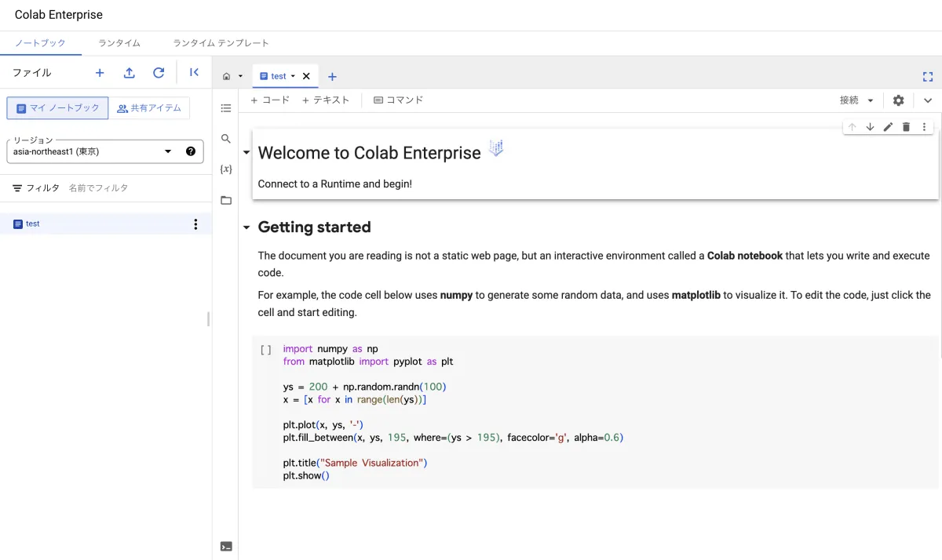Viewport: 942px width, 560px height.
Task: Switch to 共有アイテム view
Action: 149,108
